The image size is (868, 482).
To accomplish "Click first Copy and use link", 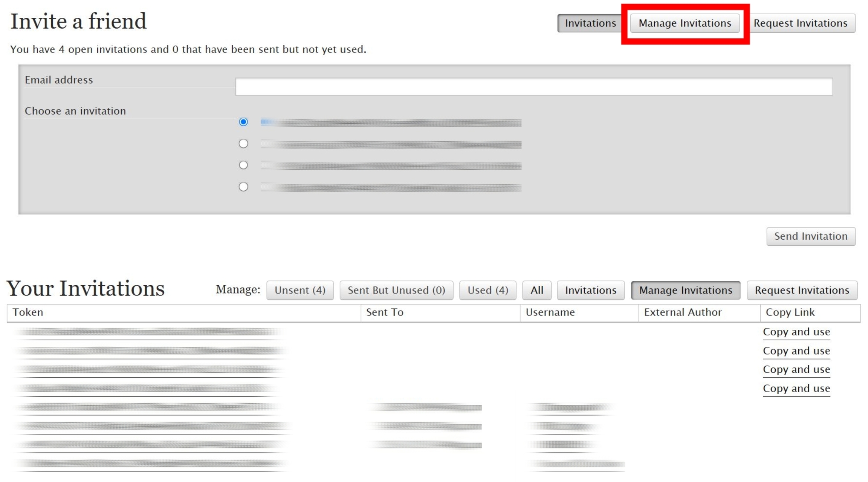I will 796,332.
